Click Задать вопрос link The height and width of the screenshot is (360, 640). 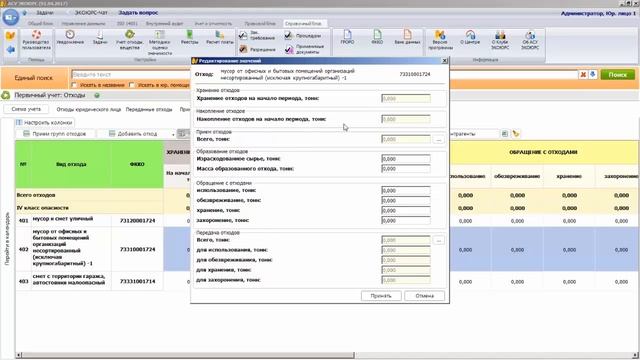pyautogui.click(x=138, y=13)
